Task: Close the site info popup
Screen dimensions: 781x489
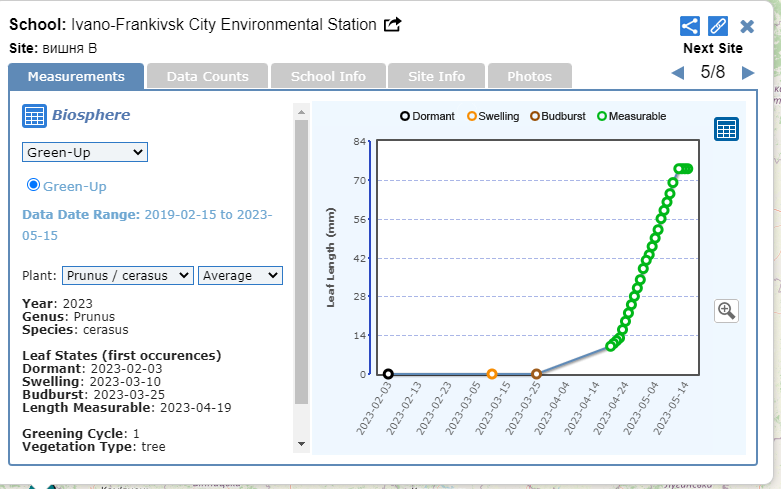Action: point(747,26)
